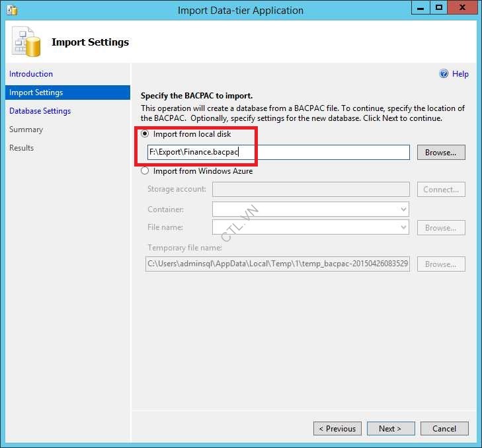Click the Storage account text field
Viewport: 482px width, 448px height.
point(310,190)
